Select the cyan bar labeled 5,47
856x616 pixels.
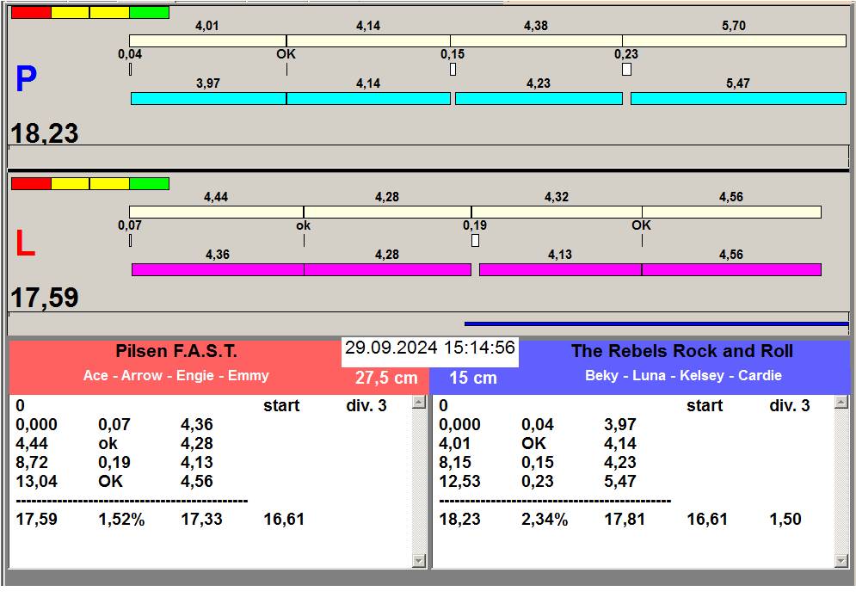coord(738,99)
